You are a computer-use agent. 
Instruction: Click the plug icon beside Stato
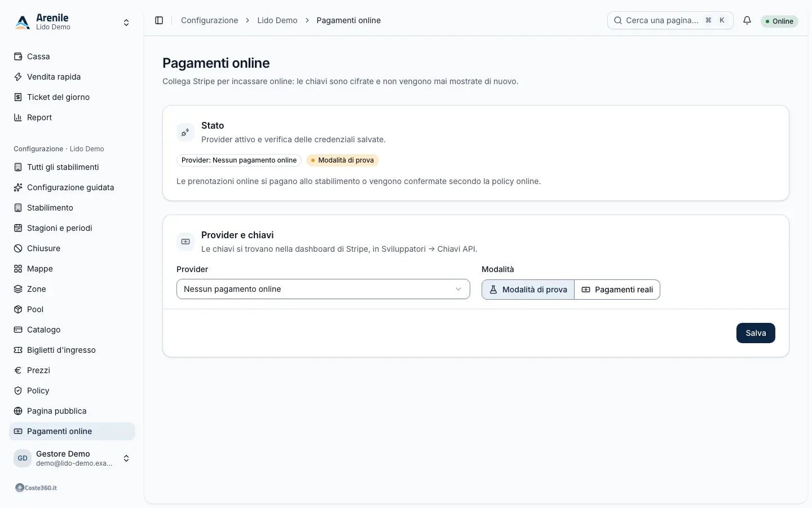186,132
